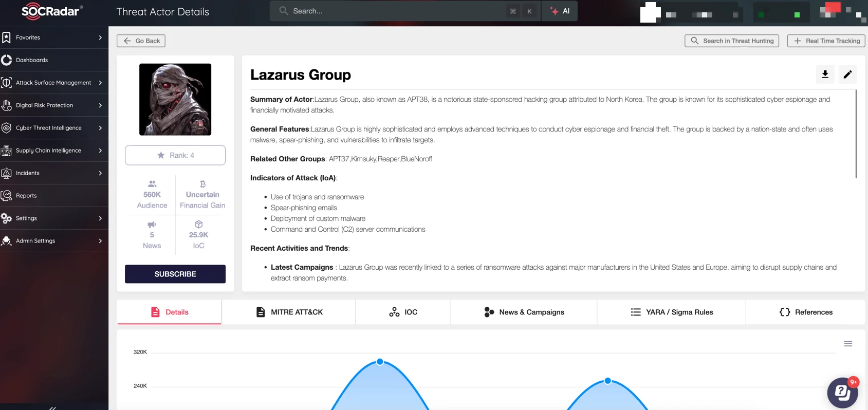Click the Real Time Tracking button
This screenshot has width=868, height=410.
[x=826, y=41]
